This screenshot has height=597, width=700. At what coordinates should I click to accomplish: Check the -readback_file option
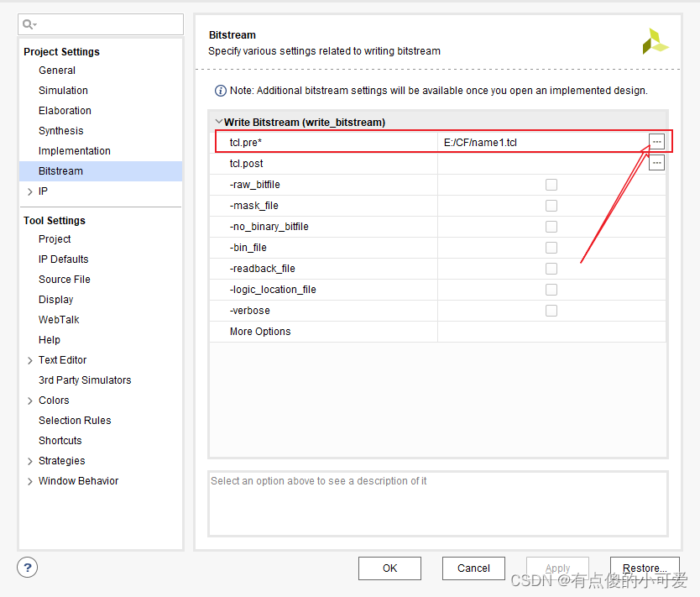tap(551, 269)
